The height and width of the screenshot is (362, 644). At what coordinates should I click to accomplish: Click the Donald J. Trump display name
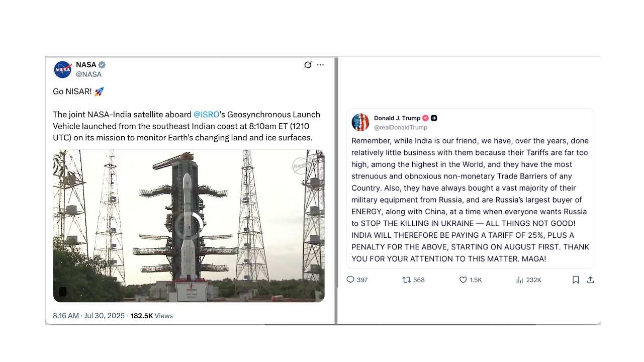tap(397, 118)
